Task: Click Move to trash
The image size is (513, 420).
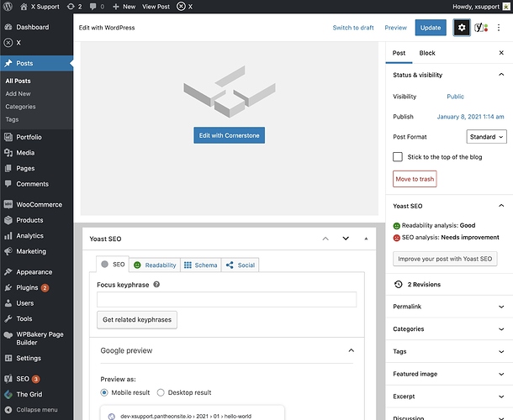Action: coord(415,179)
